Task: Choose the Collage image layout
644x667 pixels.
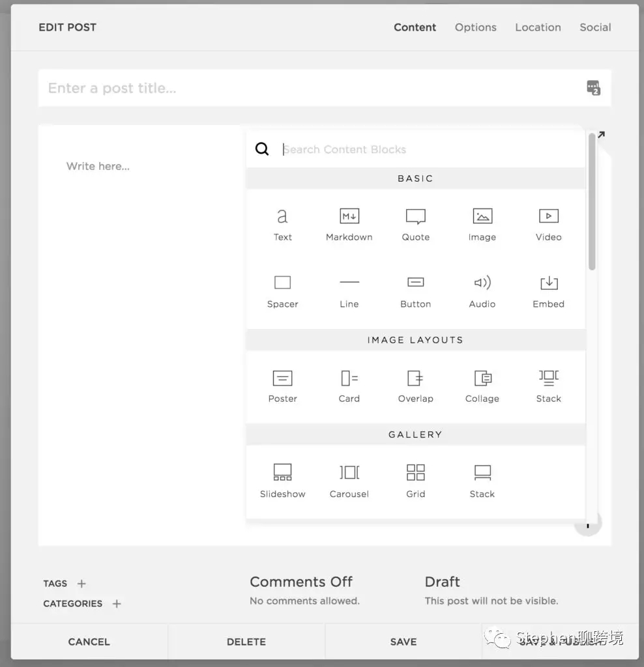Action: pos(482,383)
